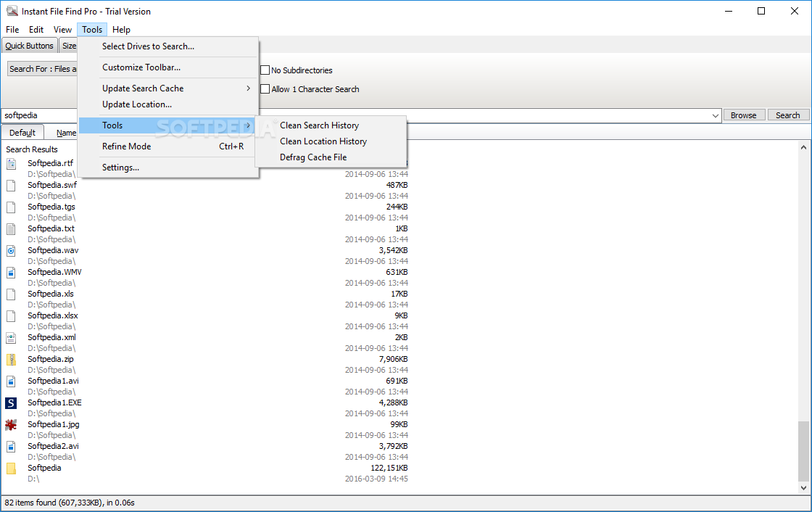Click the Softpedia.wav audio icon
Viewport: 812px width, 512px height.
pos(11,251)
